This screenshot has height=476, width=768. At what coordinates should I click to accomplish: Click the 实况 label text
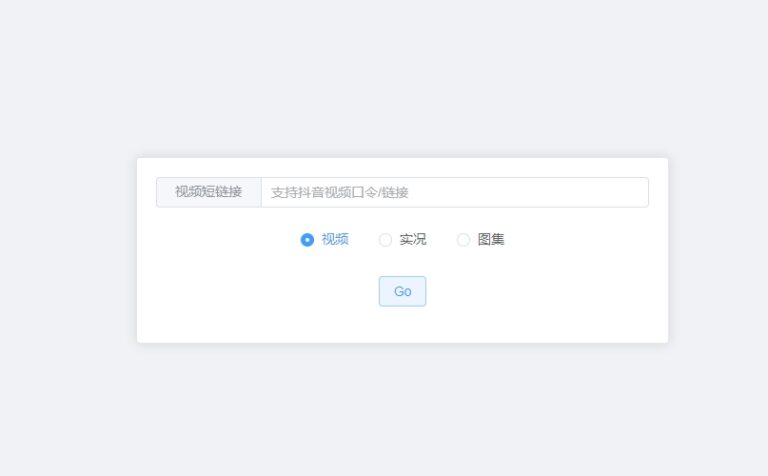pos(413,240)
